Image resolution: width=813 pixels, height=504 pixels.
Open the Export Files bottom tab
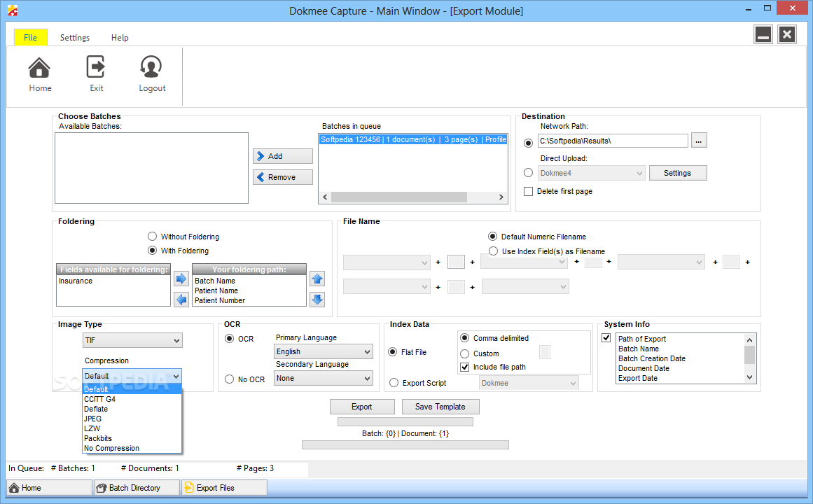224,487
